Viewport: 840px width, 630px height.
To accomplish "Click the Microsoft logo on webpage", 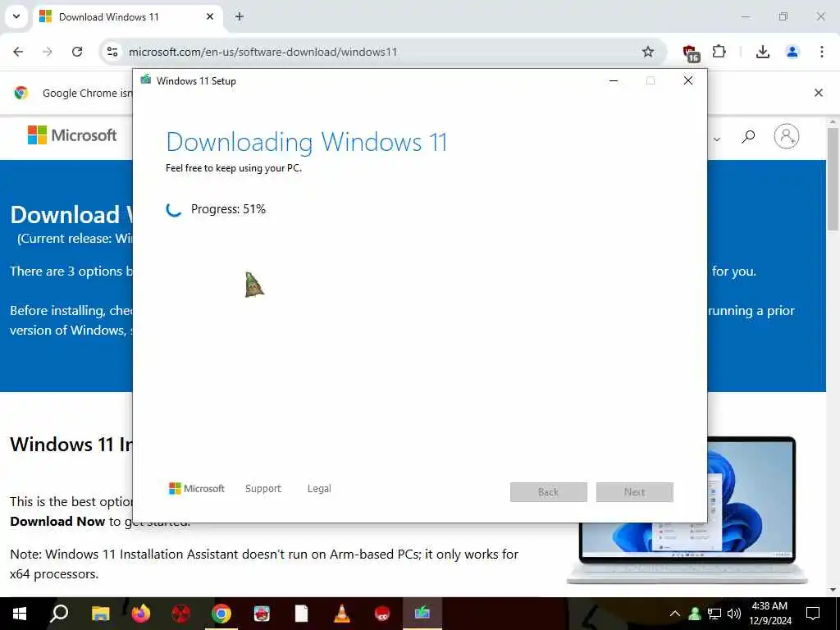I will pyautogui.click(x=72, y=135).
